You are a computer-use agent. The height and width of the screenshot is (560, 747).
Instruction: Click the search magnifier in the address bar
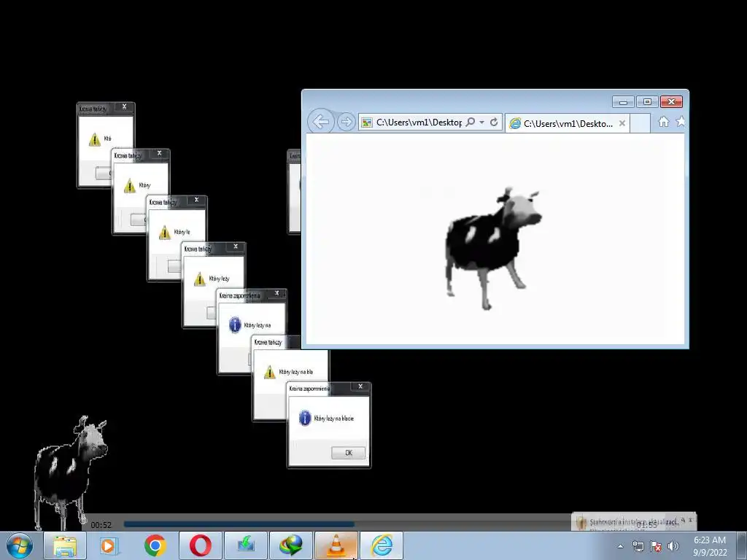click(x=471, y=122)
